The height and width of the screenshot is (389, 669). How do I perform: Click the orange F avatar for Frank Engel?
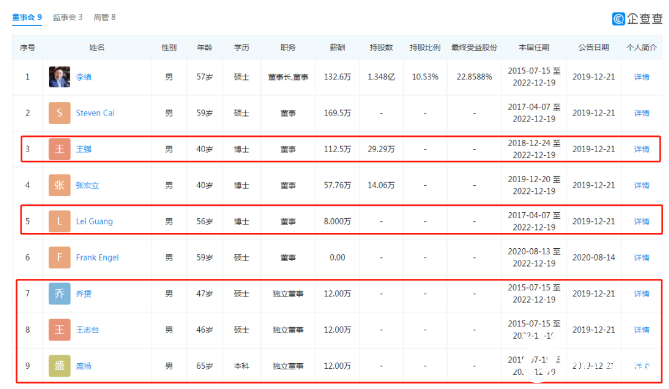(59, 257)
